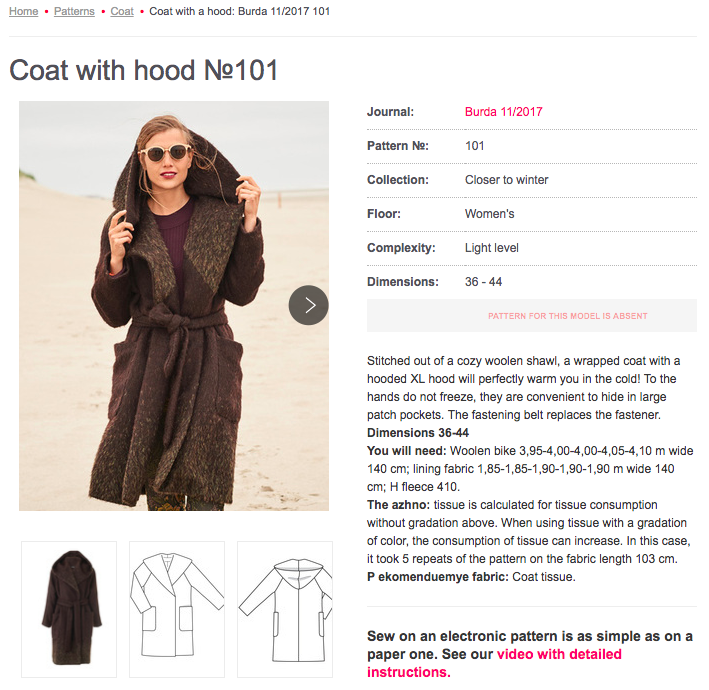Click the 'Light level' complexity value

point(491,248)
